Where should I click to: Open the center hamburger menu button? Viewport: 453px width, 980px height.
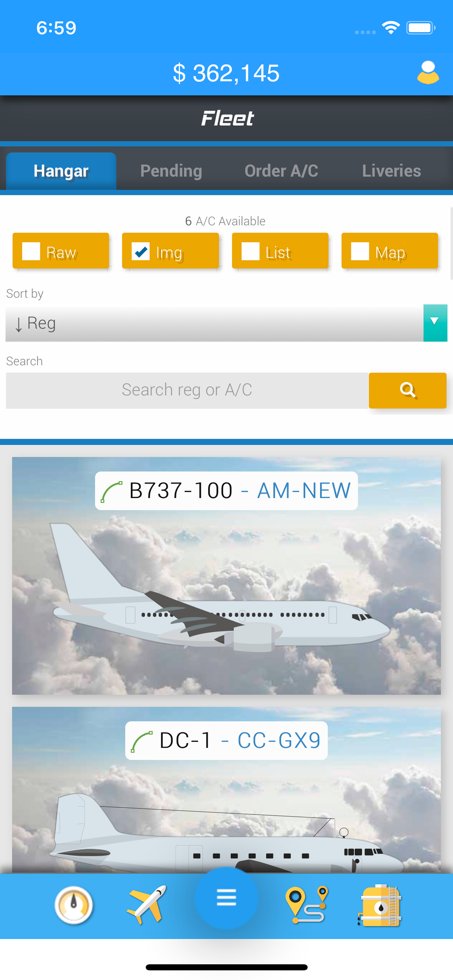point(226,898)
